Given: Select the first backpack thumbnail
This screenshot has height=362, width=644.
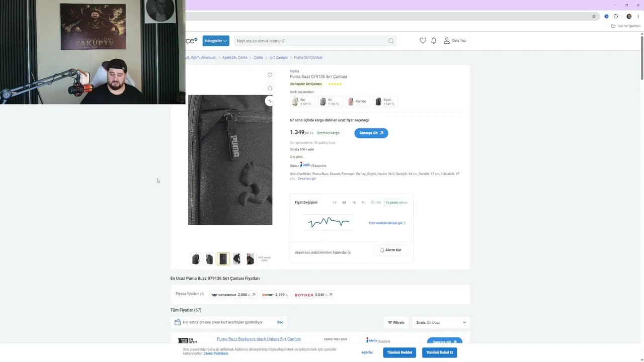Looking at the screenshot, I should [196, 259].
